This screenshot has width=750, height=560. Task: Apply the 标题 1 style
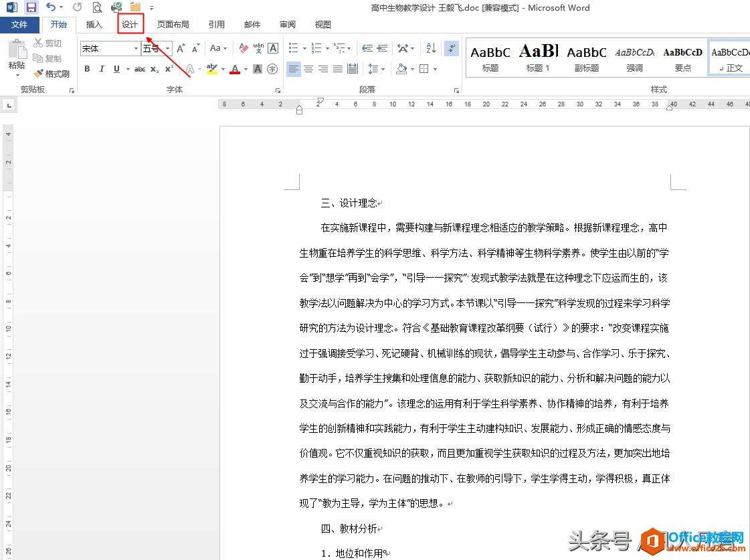(539, 58)
